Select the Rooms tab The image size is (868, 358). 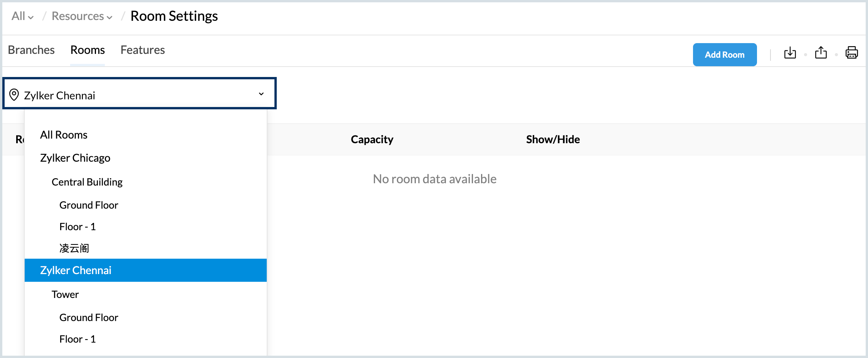pos(87,50)
